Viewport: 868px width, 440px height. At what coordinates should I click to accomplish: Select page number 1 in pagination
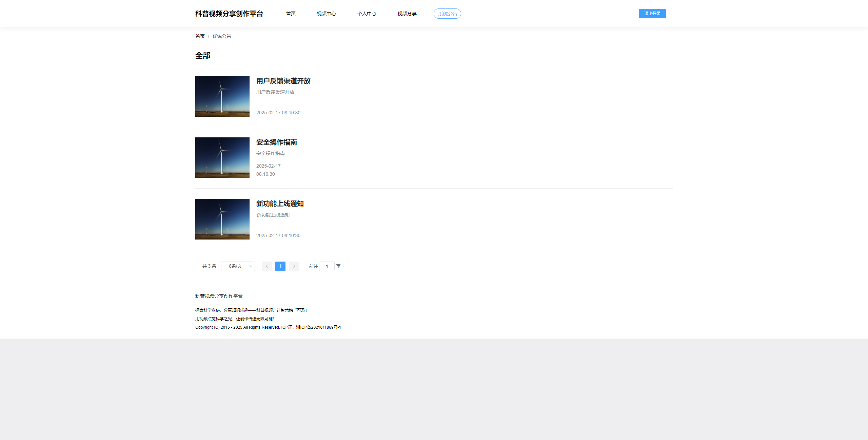pos(280,266)
